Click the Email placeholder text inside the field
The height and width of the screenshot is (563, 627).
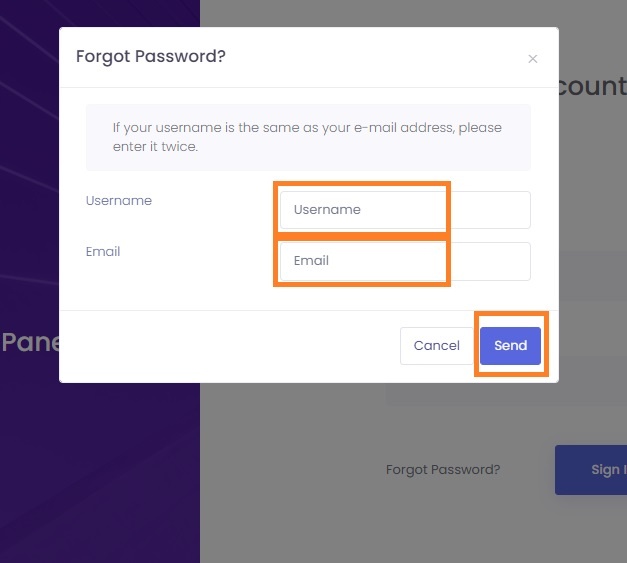311,261
